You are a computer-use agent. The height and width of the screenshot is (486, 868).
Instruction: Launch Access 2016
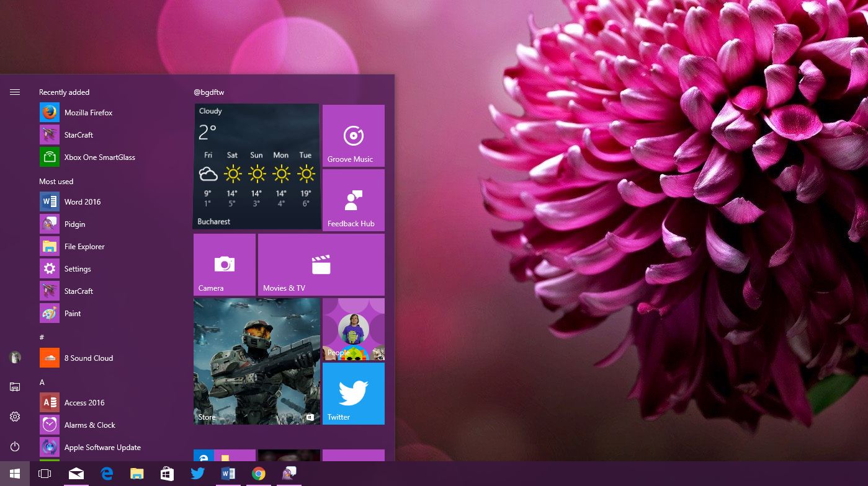tap(112, 403)
